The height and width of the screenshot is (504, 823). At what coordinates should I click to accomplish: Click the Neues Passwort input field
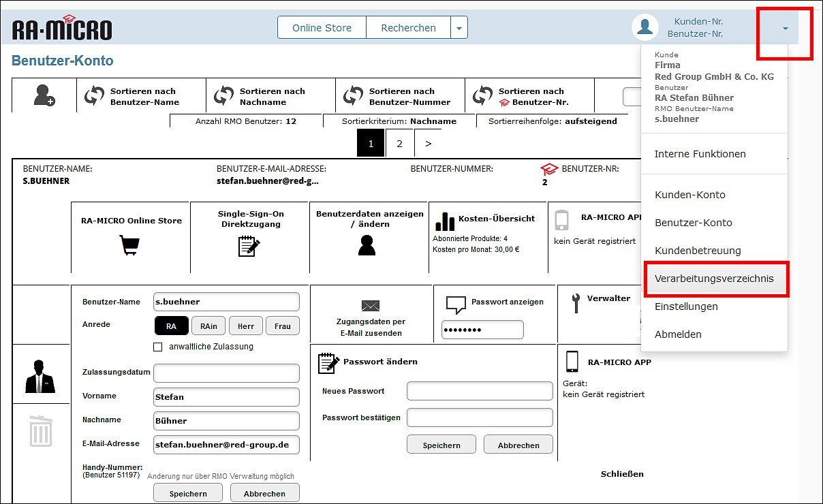coord(480,391)
